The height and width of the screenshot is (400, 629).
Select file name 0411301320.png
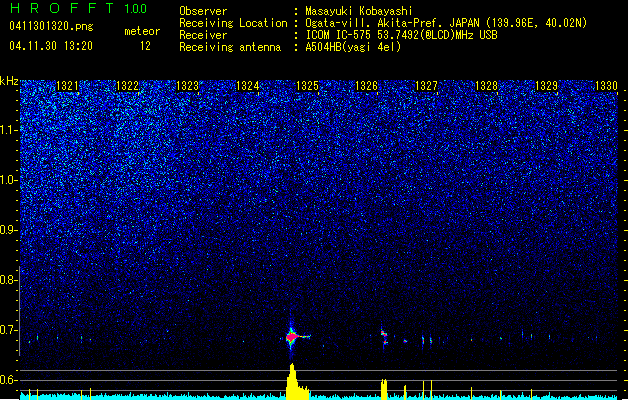click(51, 26)
